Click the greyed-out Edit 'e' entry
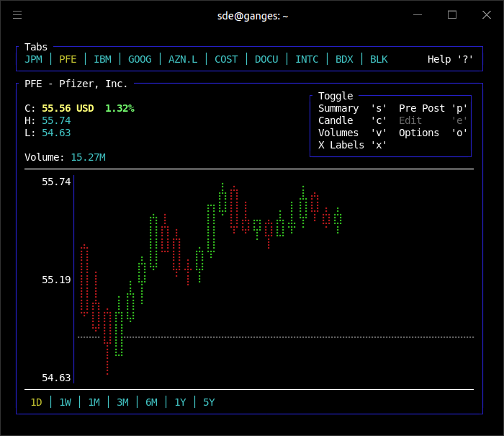This screenshot has height=436, width=504. tap(433, 120)
